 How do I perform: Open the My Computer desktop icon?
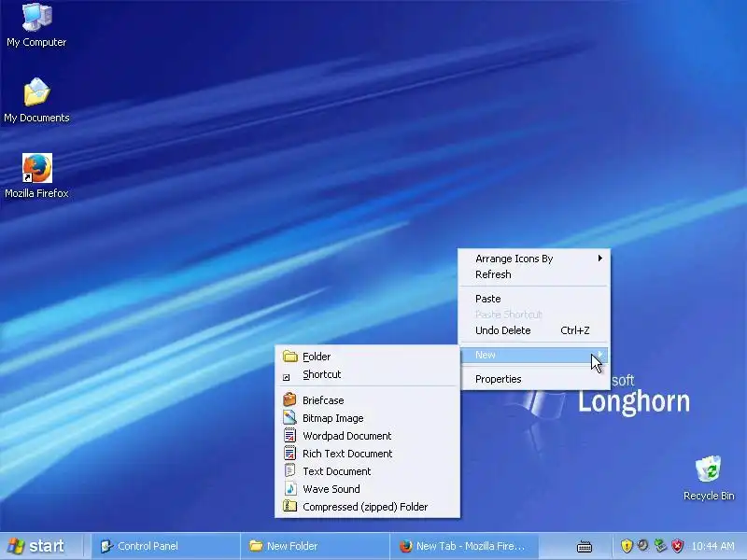(36, 25)
